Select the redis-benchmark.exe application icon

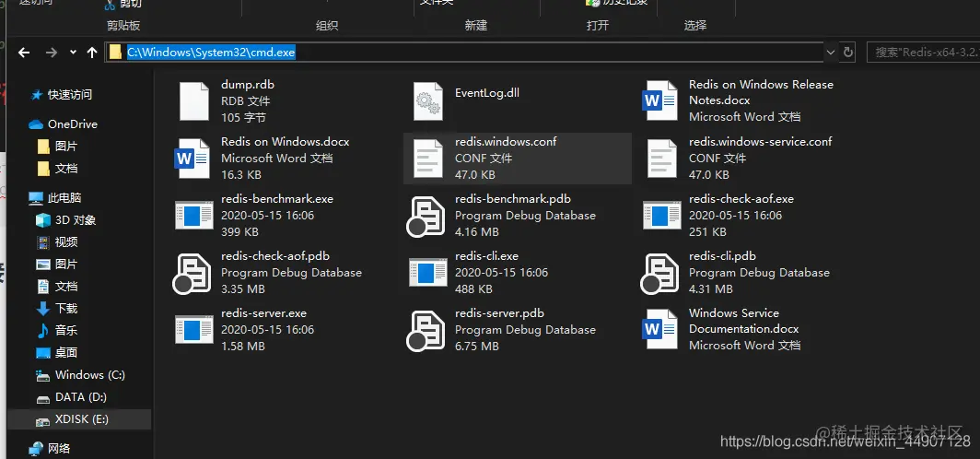193,215
